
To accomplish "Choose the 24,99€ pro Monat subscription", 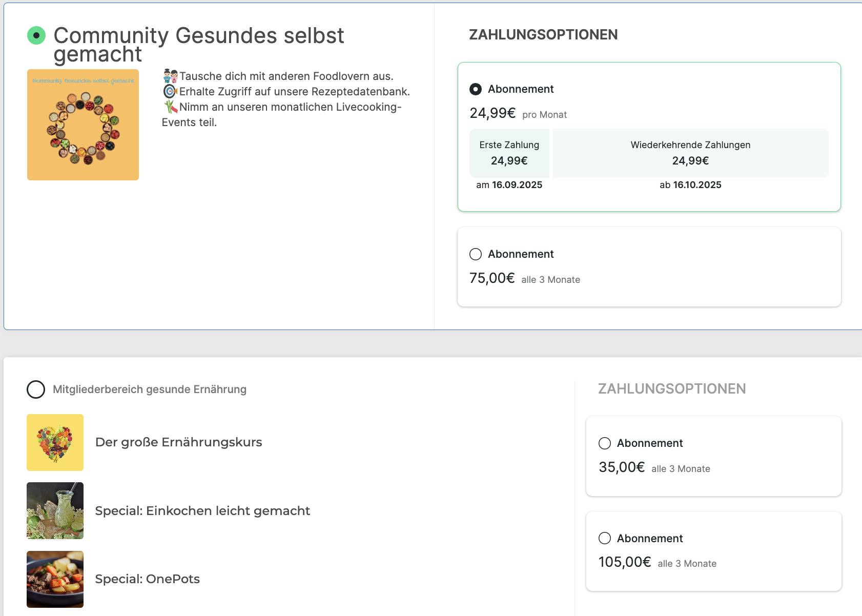I will 476,89.
